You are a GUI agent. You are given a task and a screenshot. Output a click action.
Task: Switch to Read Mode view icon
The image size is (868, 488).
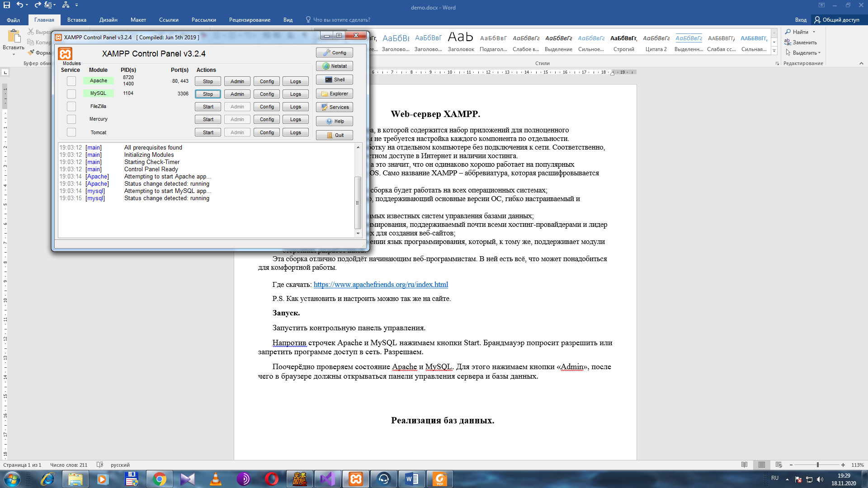[745, 465]
